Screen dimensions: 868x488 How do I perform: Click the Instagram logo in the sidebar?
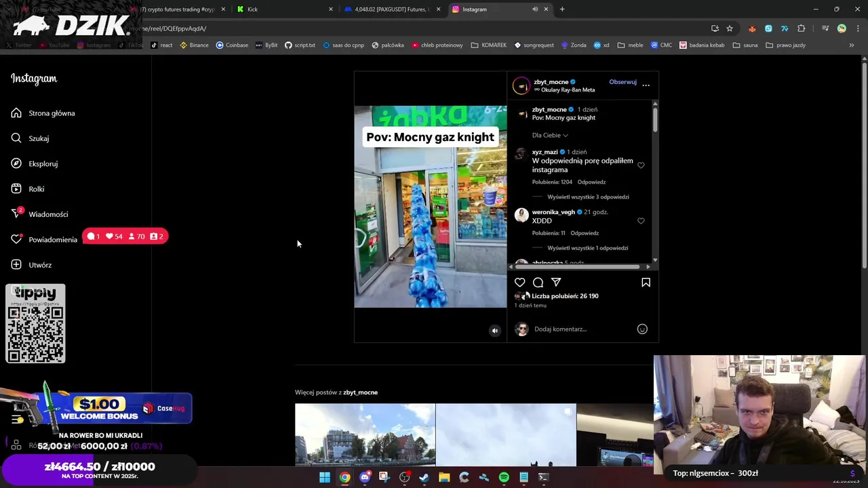point(34,79)
